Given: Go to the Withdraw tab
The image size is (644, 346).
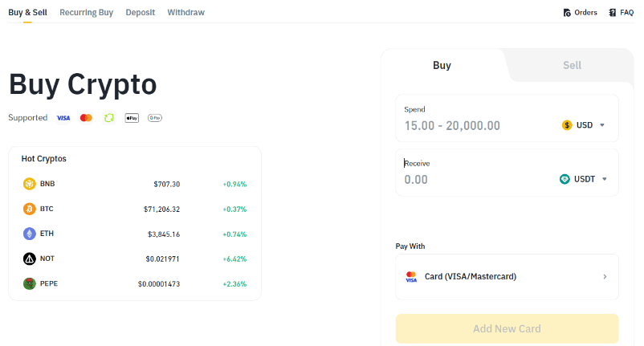Looking at the screenshot, I should (x=185, y=12).
